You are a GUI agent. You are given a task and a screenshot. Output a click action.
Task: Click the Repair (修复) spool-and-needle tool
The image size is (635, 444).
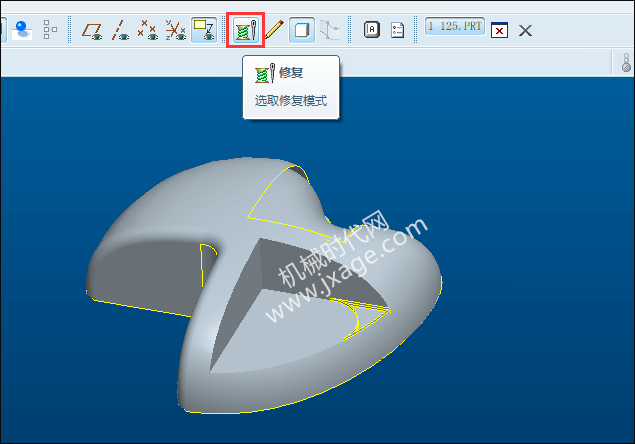tap(245, 30)
